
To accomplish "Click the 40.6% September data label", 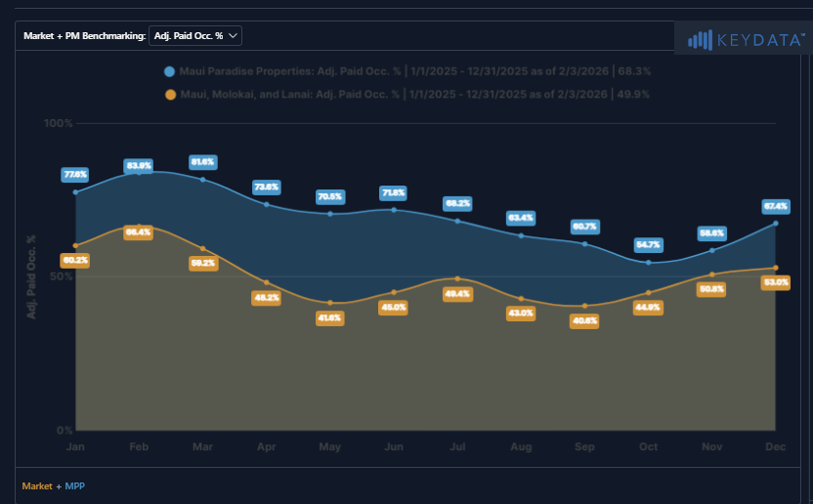I will click(x=586, y=320).
